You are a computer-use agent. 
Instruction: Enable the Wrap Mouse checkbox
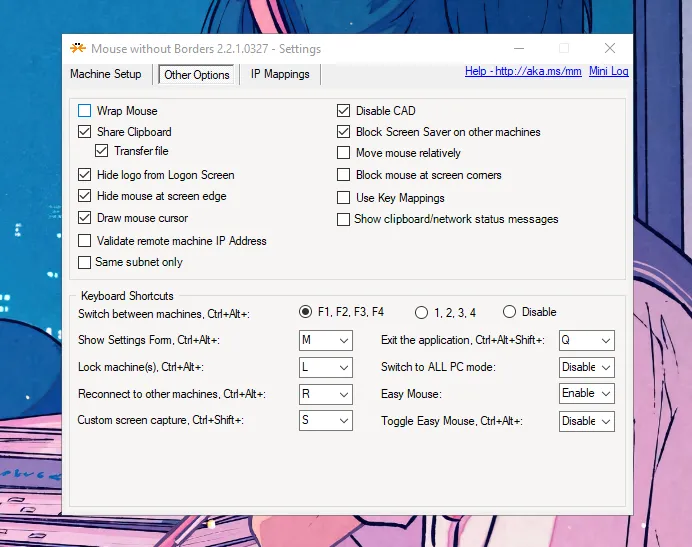point(85,111)
